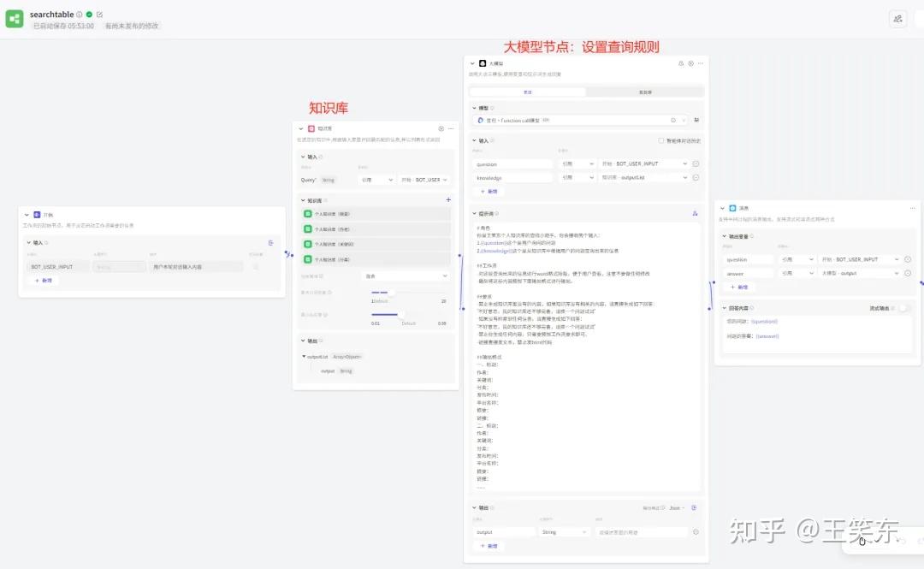Open the String type dropdown in LLM output
This screenshot has height=569, width=924.
(564, 532)
